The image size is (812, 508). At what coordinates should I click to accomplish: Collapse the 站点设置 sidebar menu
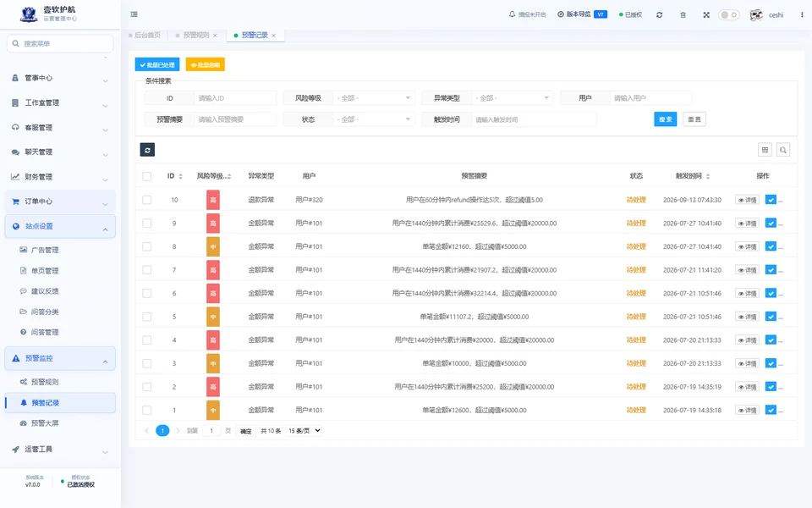coord(60,227)
